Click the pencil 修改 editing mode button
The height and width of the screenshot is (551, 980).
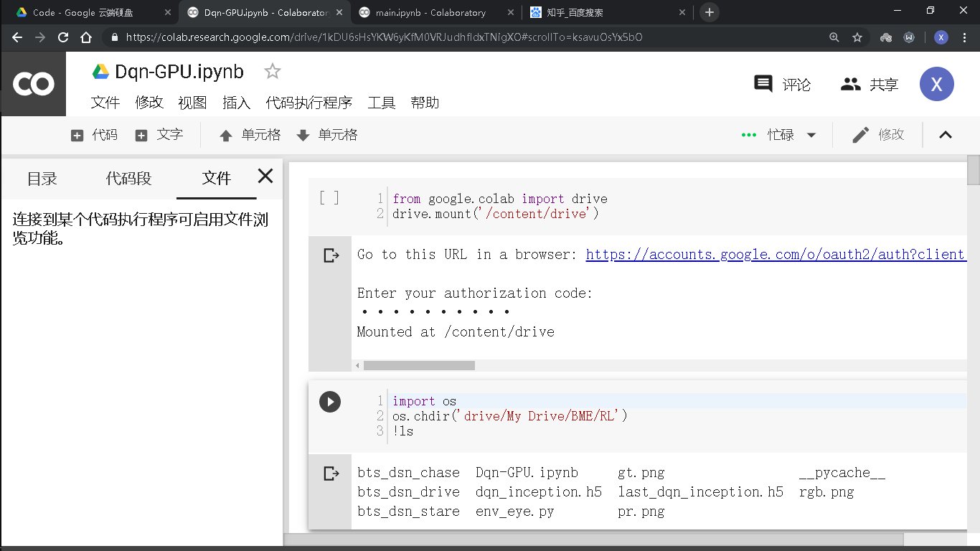878,135
